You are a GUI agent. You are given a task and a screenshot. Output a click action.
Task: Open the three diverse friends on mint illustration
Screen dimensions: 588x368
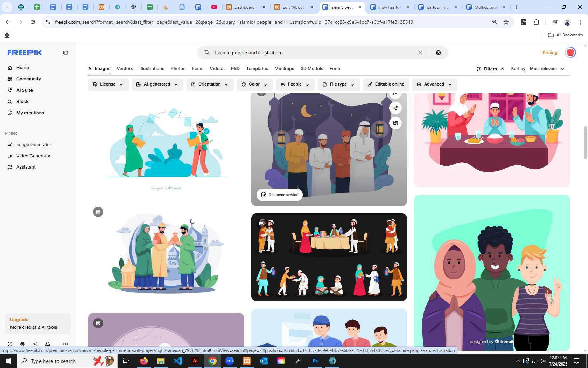[x=492, y=273]
